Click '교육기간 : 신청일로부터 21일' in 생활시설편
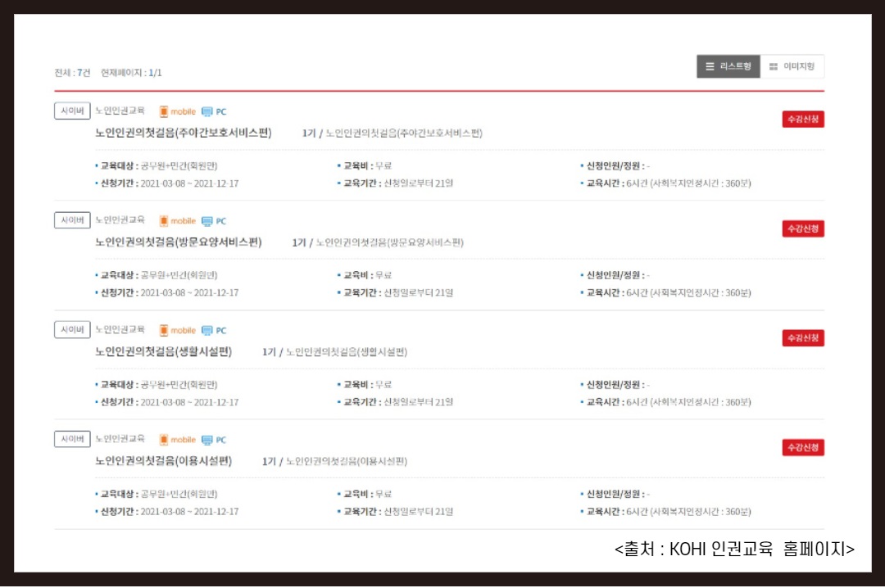 click(395, 402)
